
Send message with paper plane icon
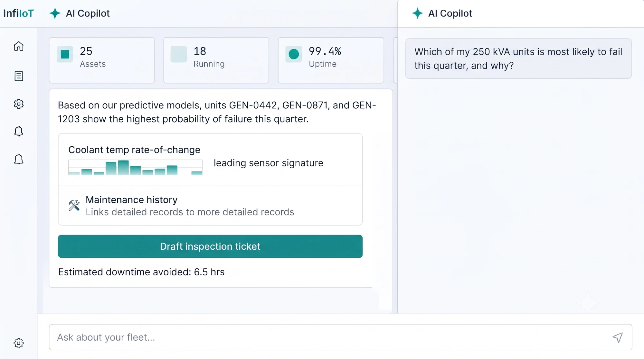pyautogui.click(x=617, y=337)
